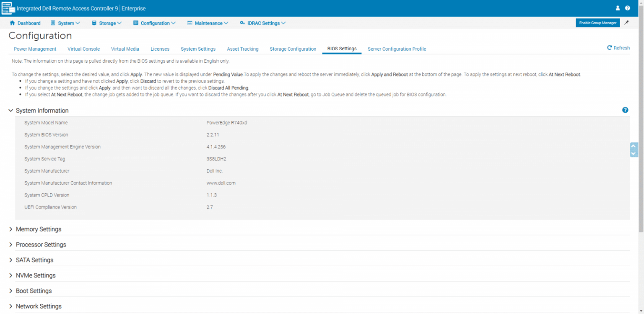The height and width of the screenshot is (314, 644).
Task: Open the iDRAC Settings dropdown menu
Action: click(x=262, y=23)
